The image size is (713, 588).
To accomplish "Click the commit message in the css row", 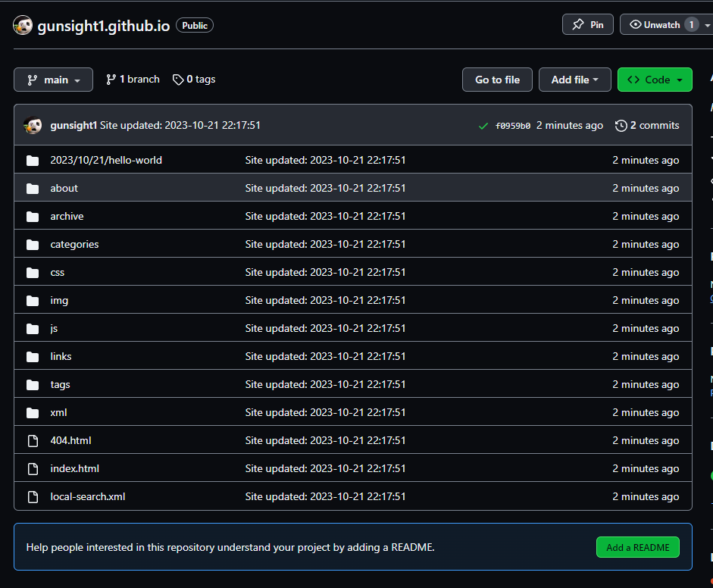I will pyautogui.click(x=325, y=272).
